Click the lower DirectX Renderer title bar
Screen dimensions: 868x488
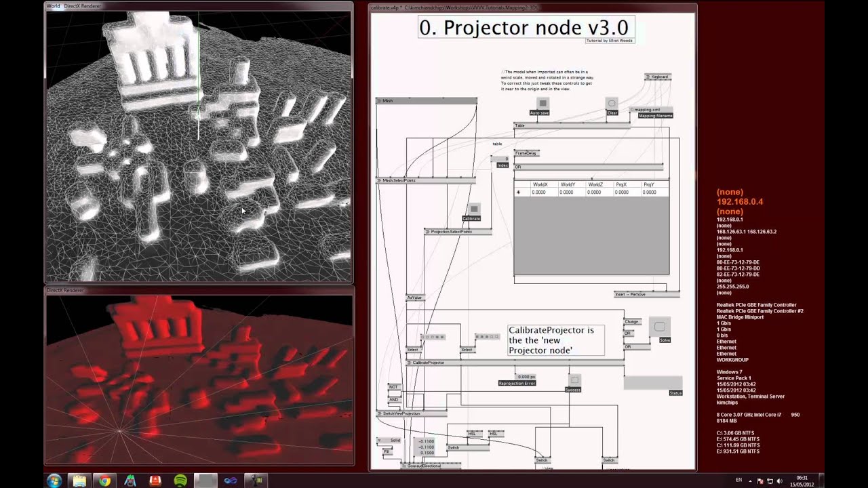tap(199, 290)
